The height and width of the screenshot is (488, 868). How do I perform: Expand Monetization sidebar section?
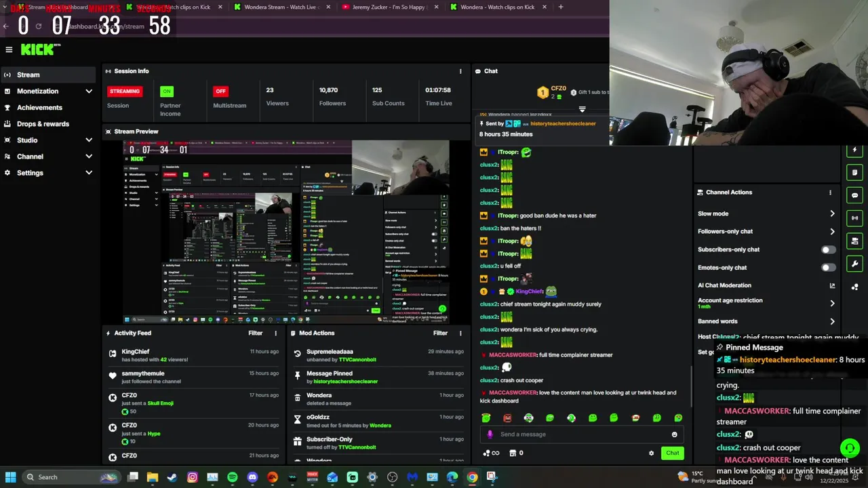(x=89, y=91)
